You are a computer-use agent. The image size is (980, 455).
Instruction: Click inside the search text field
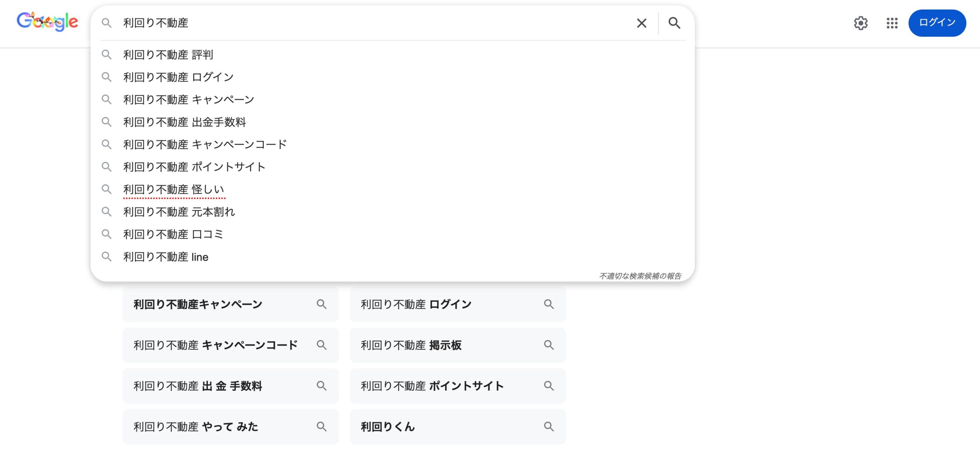coord(345,23)
